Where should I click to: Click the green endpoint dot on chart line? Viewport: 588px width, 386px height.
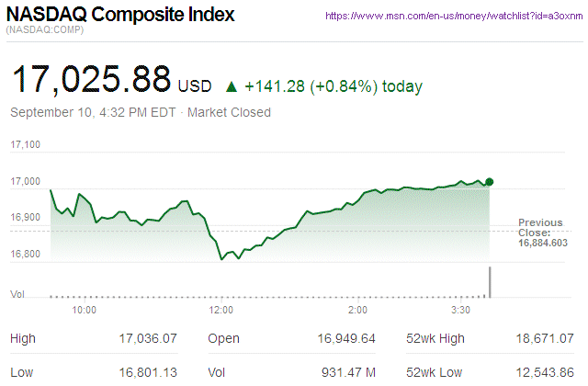490,182
